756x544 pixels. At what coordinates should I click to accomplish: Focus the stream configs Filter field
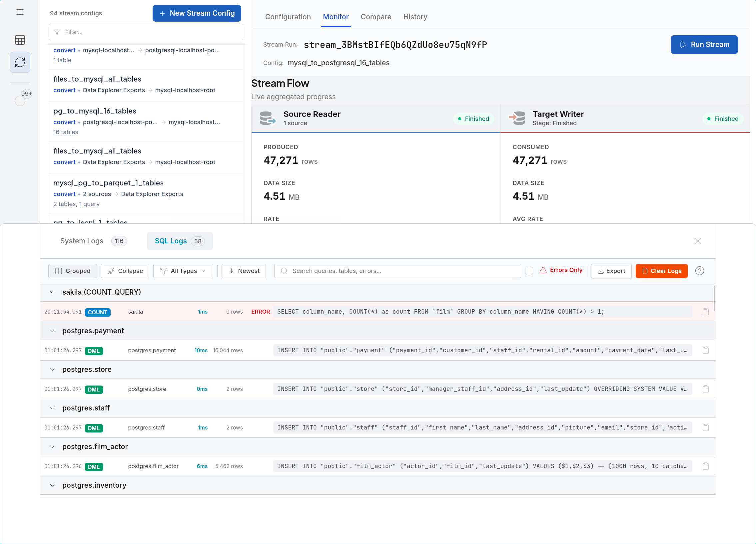146,32
